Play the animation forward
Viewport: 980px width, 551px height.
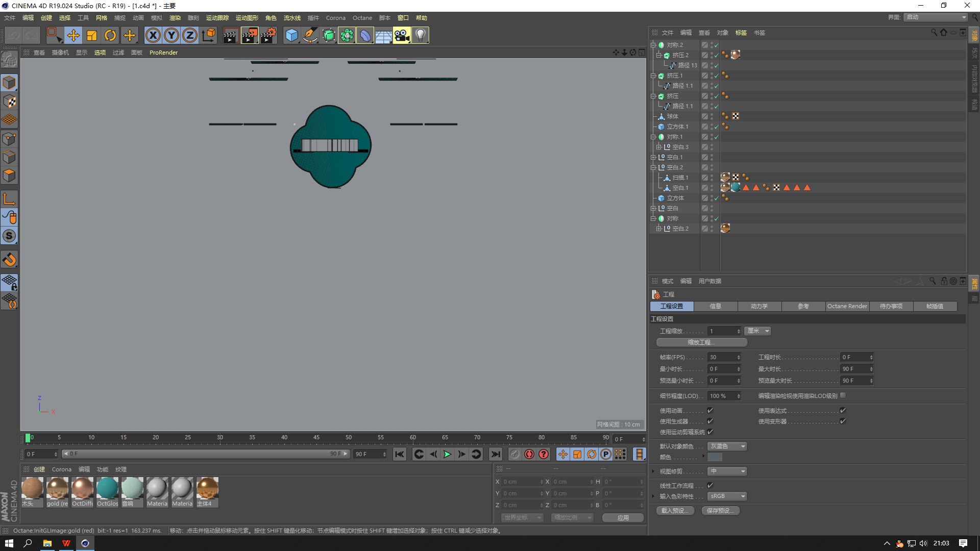coord(447,454)
